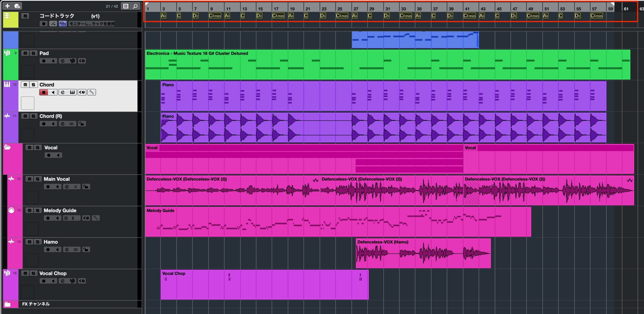This screenshot has width=644, height=314.
Task: Click the 21 / 42 track count
Action: tap(112, 6)
